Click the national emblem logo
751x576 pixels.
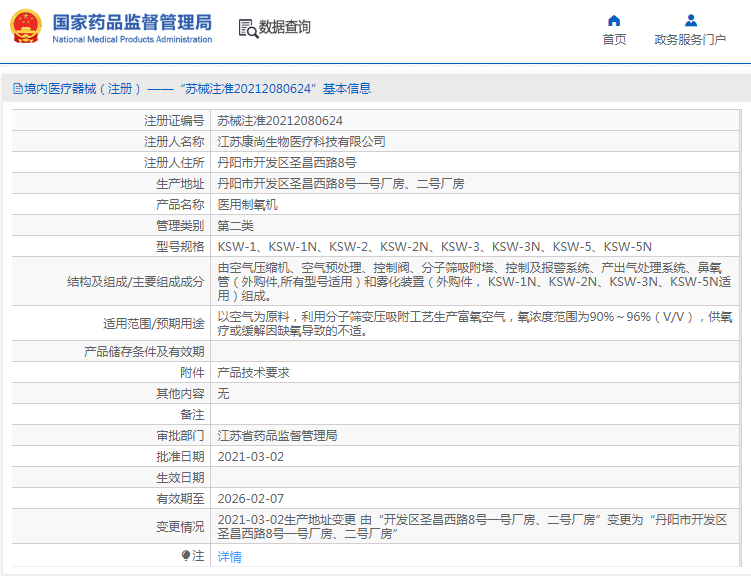point(26,27)
